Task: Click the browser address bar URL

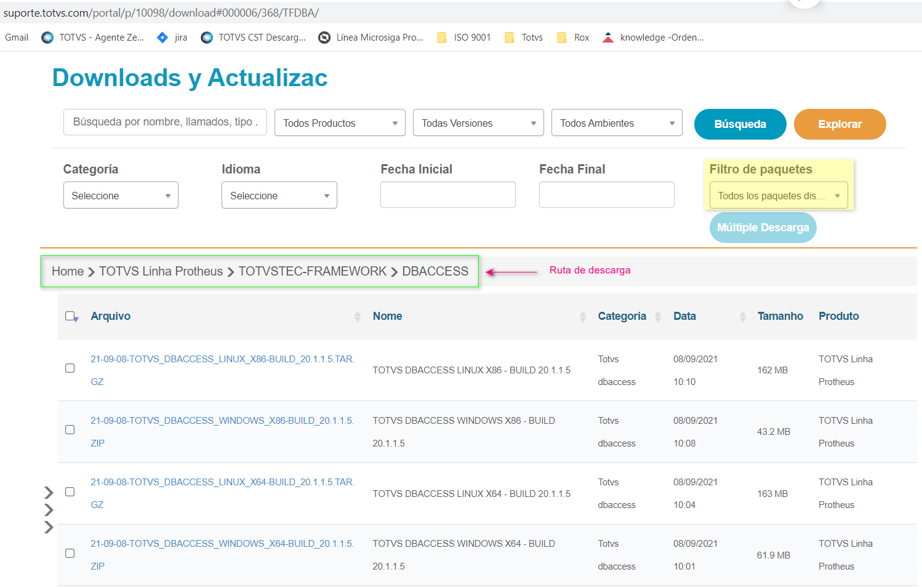Action: coord(161,13)
